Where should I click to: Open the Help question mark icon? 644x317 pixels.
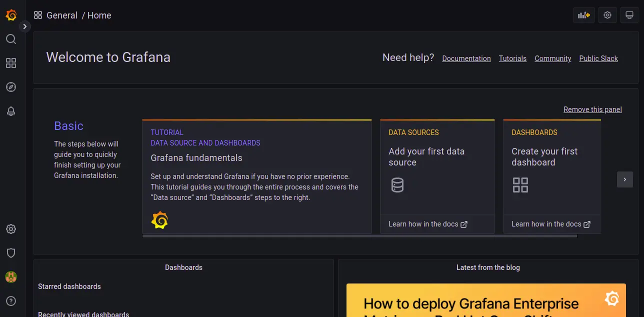coord(11,301)
